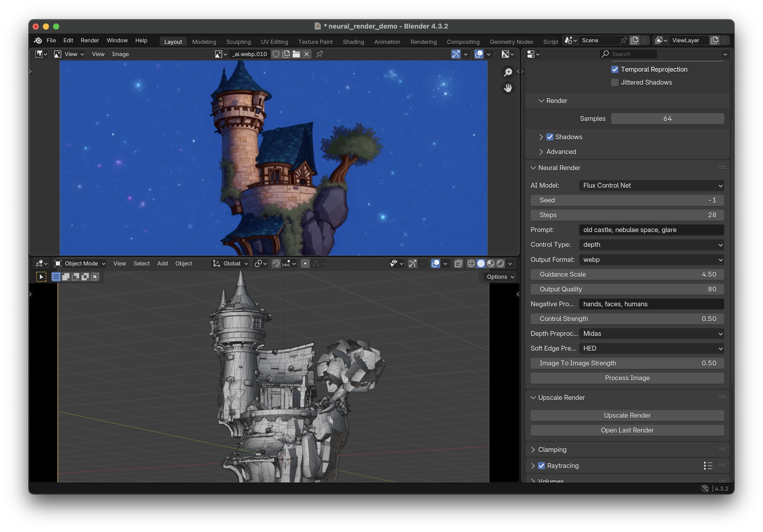This screenshot has width=763, height=532.
Task: Expand the Clamping panel
Action: pos(552,450)
